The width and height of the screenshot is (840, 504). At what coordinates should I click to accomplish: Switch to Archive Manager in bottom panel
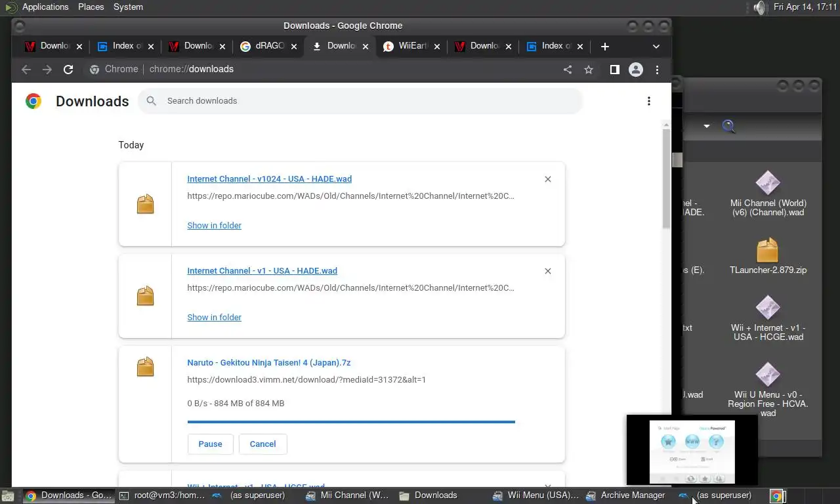pyautogui.click(x=625, y=495)
